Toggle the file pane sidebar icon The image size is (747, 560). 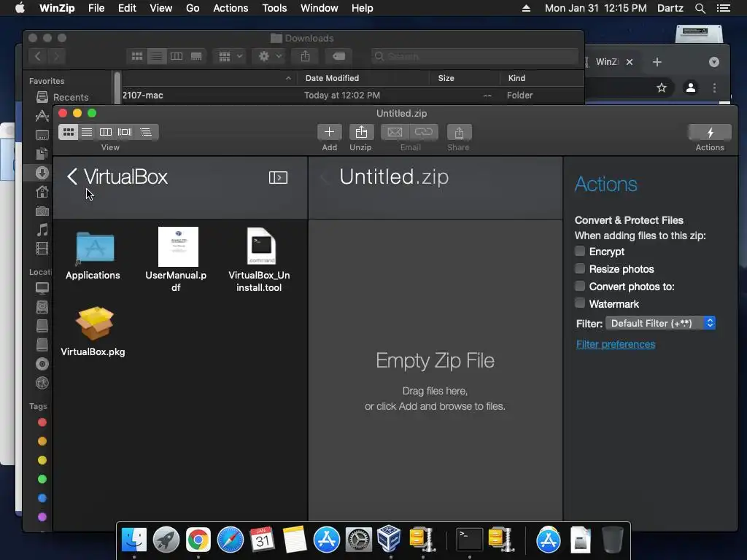click(x=278, y=178)
